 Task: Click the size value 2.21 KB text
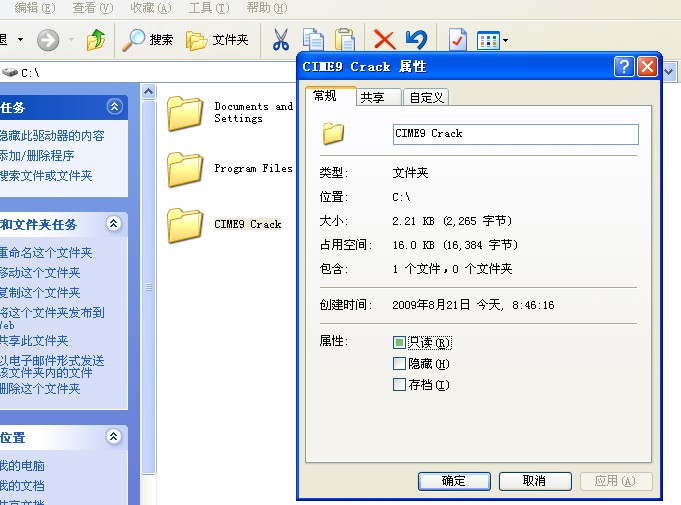pyautogui.click(x=452, y=221)
